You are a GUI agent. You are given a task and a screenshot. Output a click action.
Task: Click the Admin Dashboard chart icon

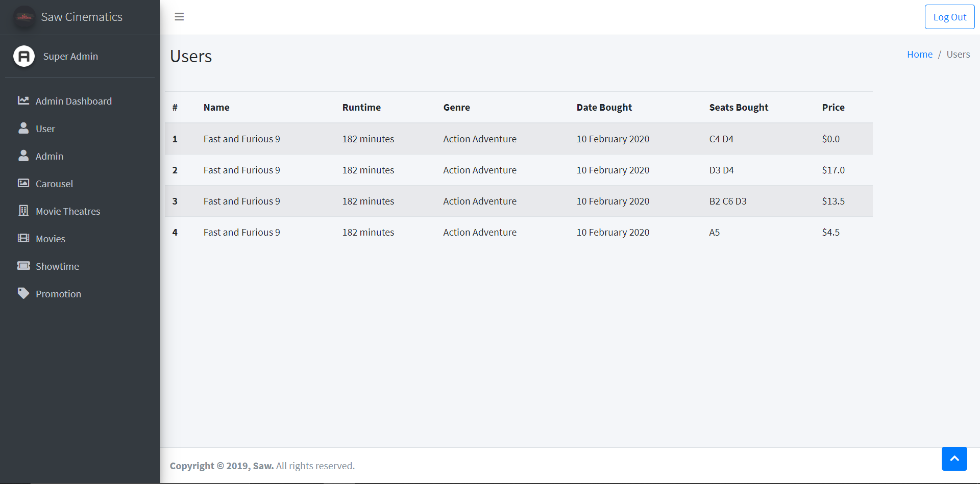23,100
